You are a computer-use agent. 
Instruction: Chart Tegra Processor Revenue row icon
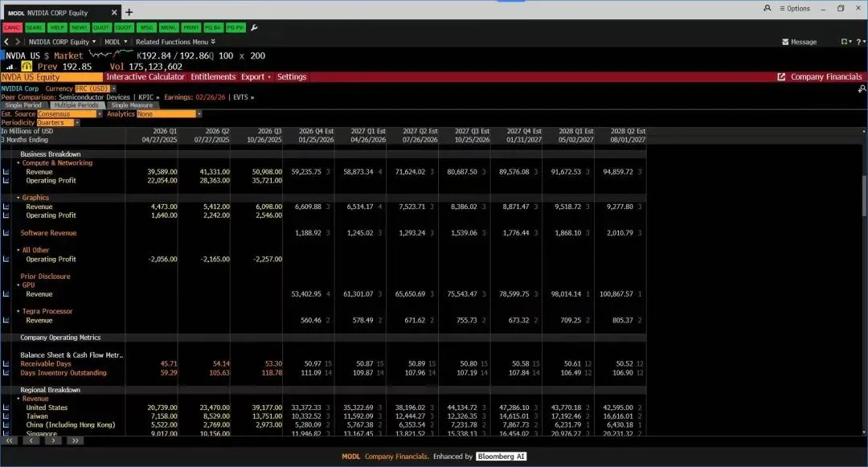point(6,321)
